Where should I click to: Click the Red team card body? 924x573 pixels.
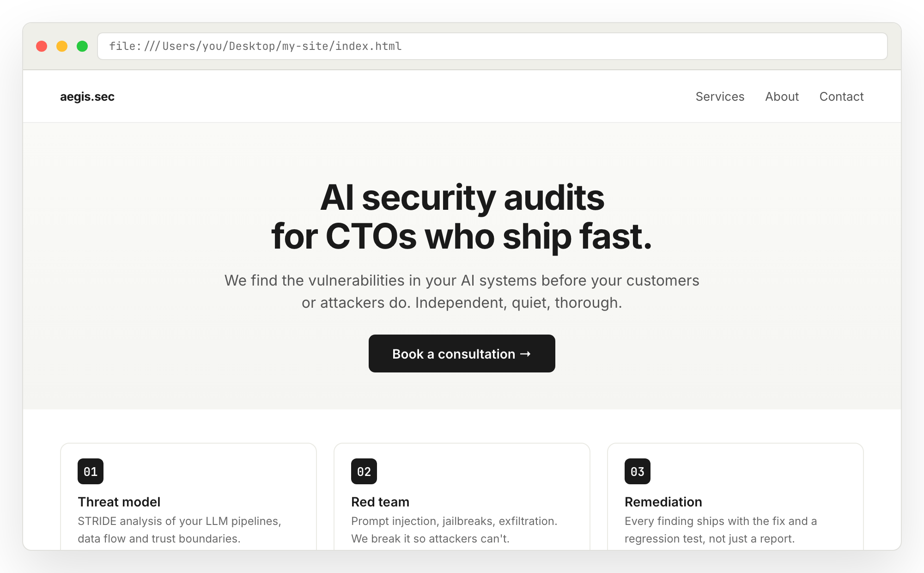[x=454, y=530]
